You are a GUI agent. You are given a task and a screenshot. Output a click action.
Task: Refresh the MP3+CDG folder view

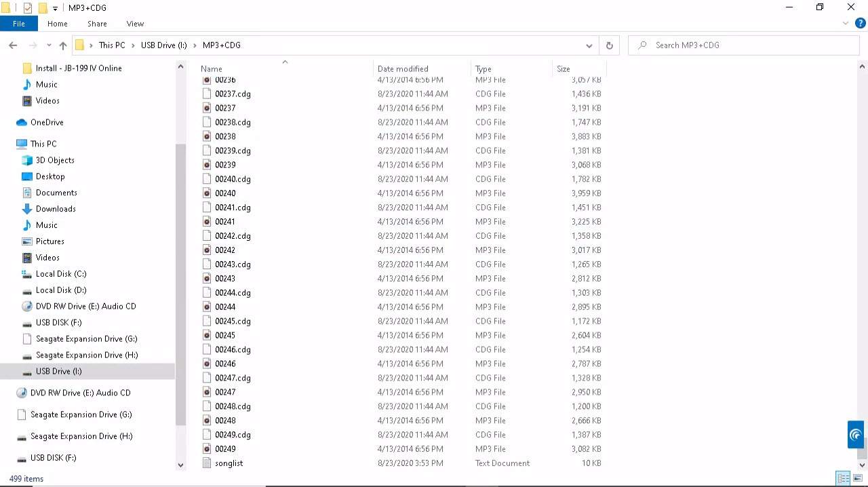tap(609, 45)
